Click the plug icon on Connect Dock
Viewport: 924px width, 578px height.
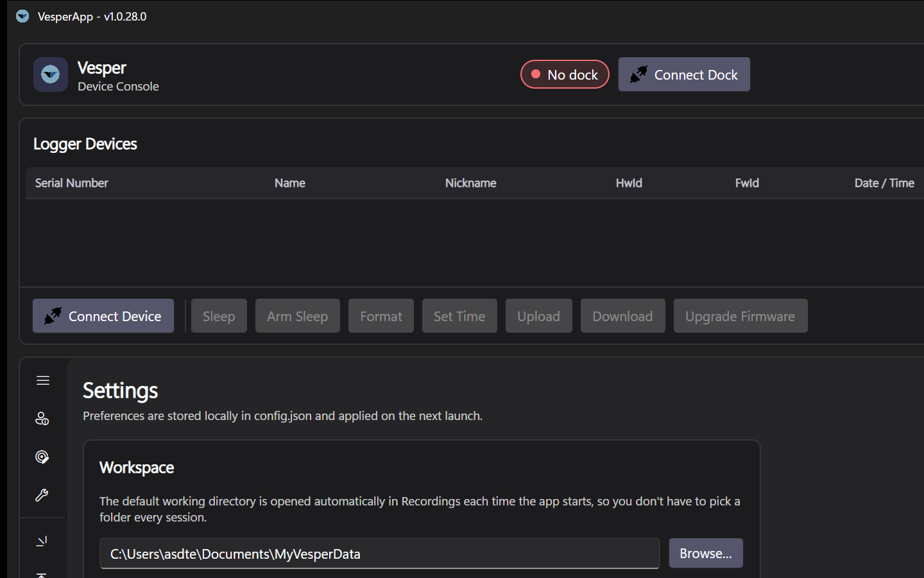click(638, 74)
